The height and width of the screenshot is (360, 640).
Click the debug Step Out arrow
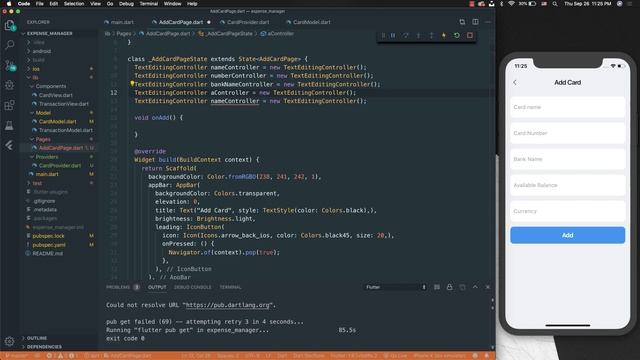(x=431, y=36)
